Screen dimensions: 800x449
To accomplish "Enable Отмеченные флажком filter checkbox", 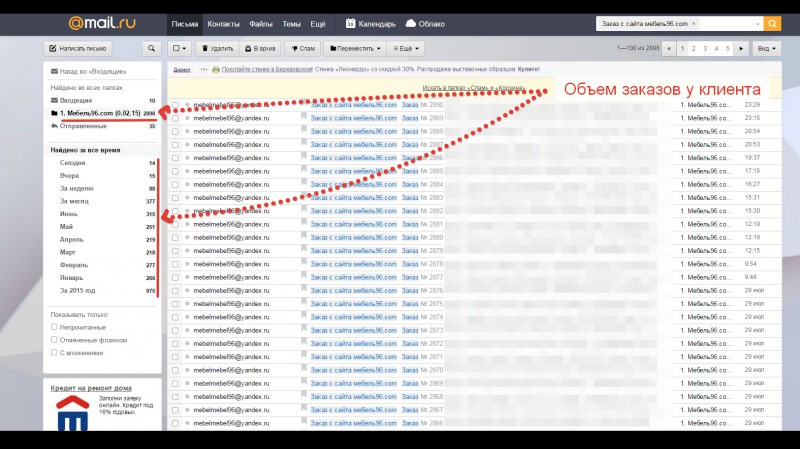I will pyautogui.click(x=54, y=340).
